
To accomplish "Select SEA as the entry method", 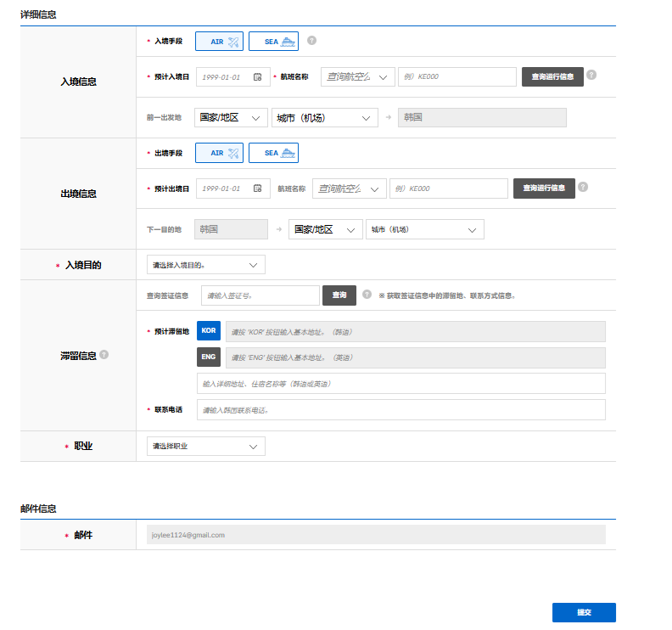I will coord(273,42).
